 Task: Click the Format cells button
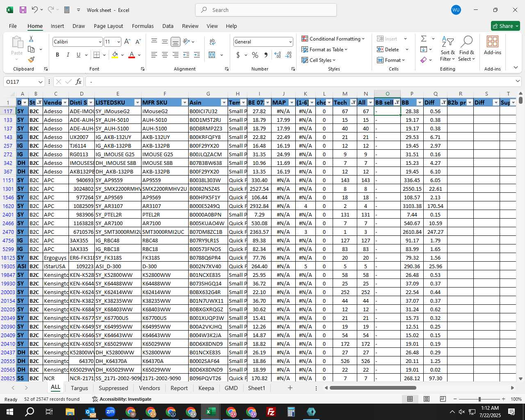coord(391,60)
